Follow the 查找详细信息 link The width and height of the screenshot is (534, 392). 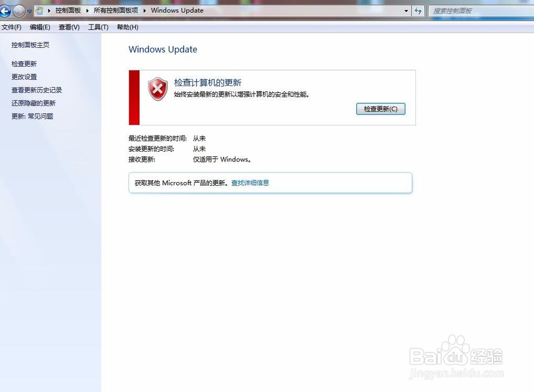[250, 183]
